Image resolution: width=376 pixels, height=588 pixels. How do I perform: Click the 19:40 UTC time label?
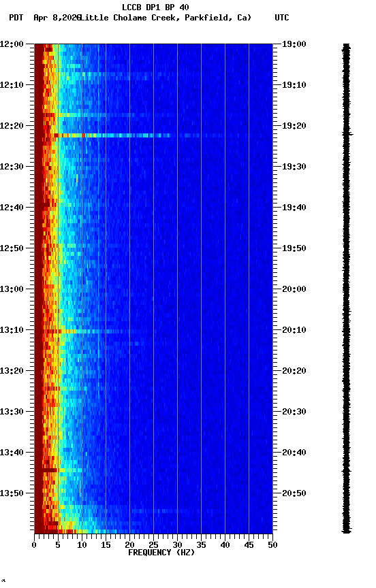(294, 208)
